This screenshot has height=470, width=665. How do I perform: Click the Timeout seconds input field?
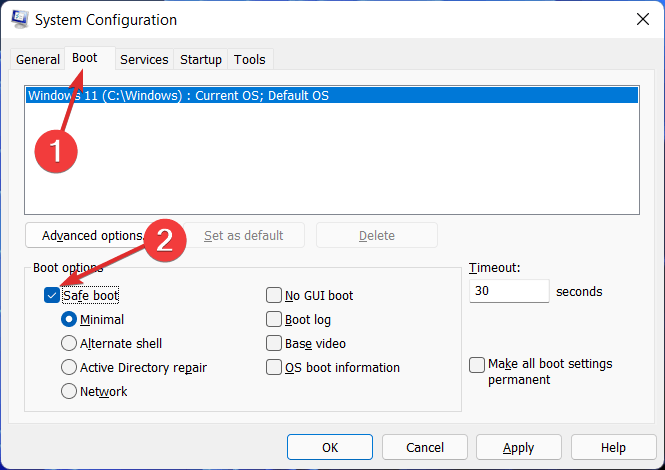click(x=508, y=292)
